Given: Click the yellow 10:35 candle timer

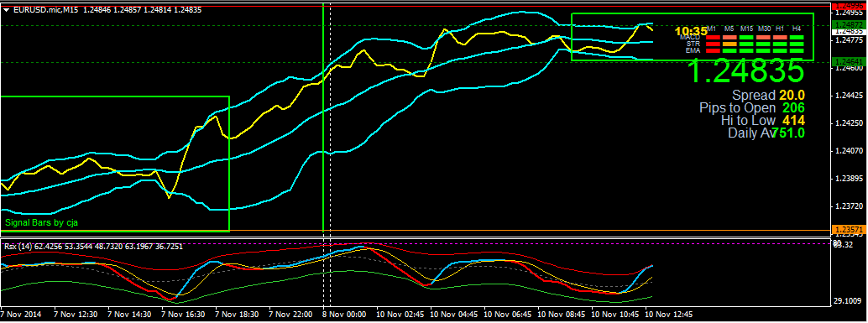Looking at the screenshot, I should pos(691,31).
